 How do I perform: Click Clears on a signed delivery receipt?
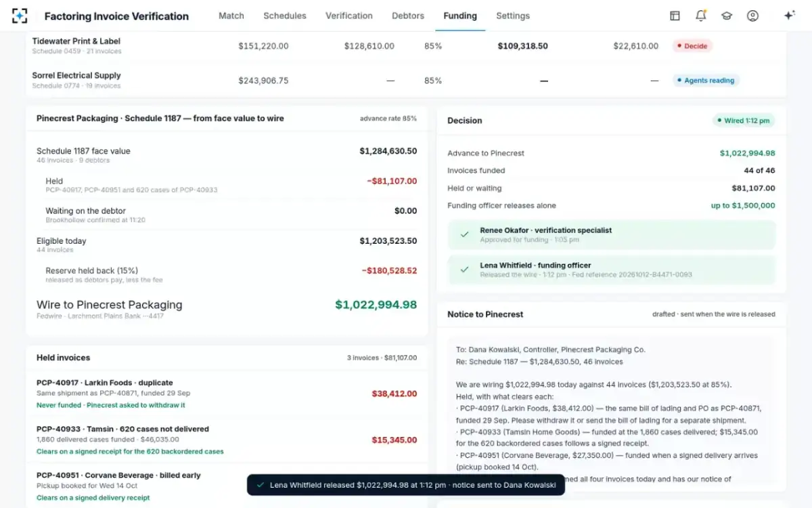pos(93,498)
